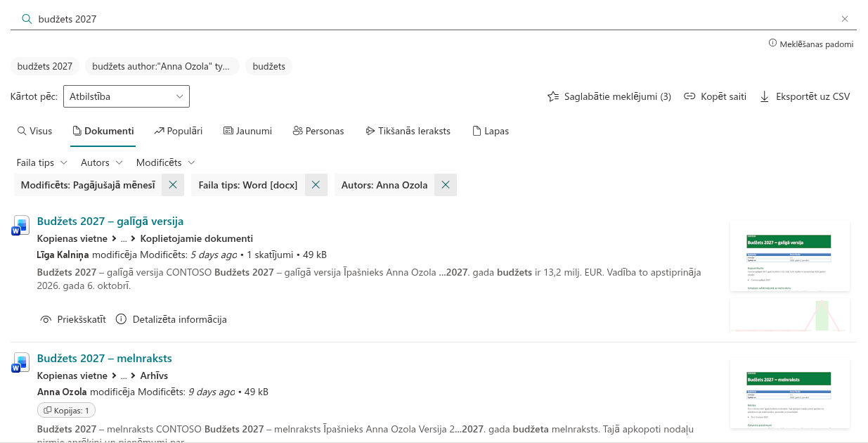Clear the search box with the X icon
The height and width of the screenshot is (443, 868).
845,19
